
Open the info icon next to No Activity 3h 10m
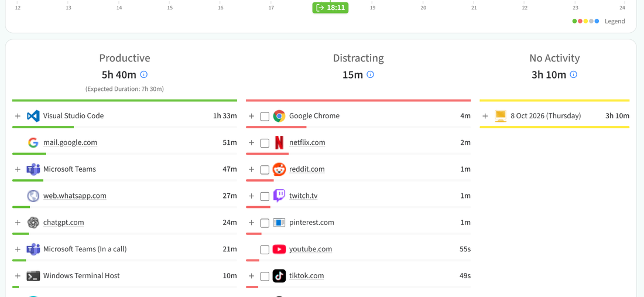pyautogui.click(x=574, y=74)
